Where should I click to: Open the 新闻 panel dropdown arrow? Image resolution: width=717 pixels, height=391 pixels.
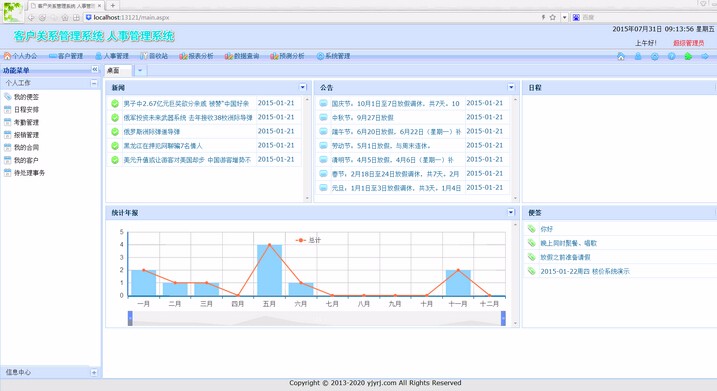pos(303,87)
